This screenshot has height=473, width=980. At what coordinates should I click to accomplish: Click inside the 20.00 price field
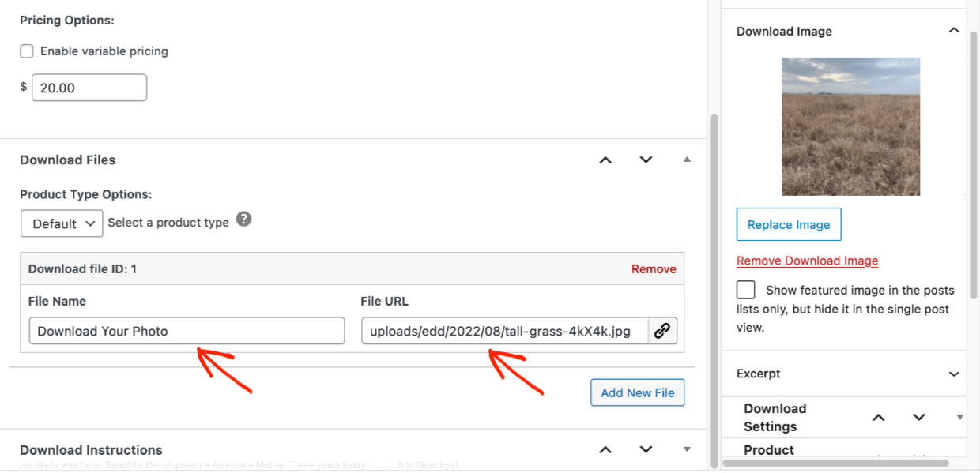(89, 87)
